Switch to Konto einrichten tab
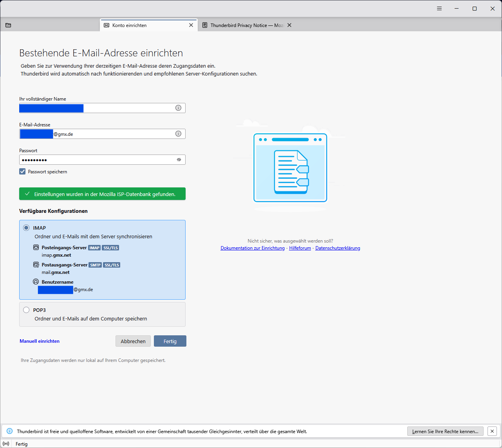Screen dimensions: 502x448 coord(149,25)
